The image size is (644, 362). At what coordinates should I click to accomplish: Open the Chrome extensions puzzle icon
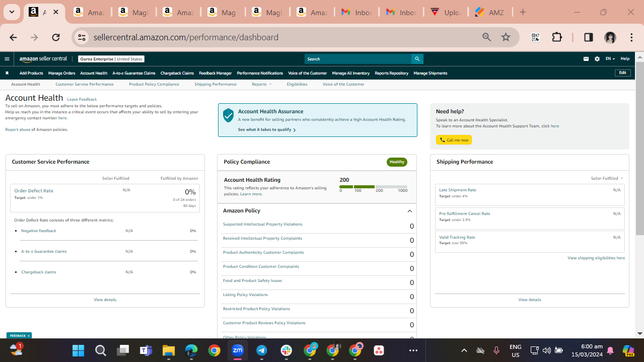coord(557,37)
